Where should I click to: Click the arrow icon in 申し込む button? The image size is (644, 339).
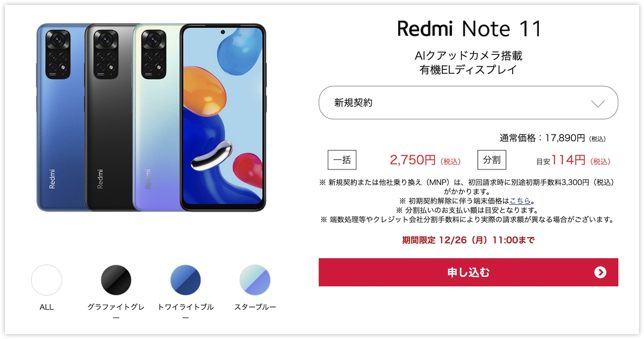[600, 272]
